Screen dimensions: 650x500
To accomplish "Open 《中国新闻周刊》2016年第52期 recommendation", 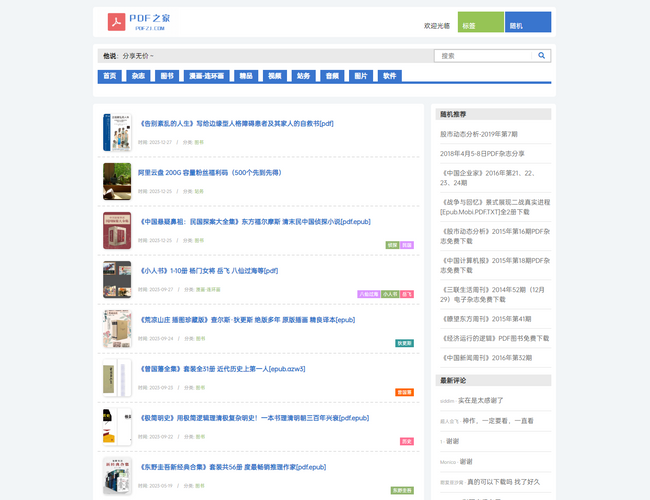I will (x=486, y=358).
